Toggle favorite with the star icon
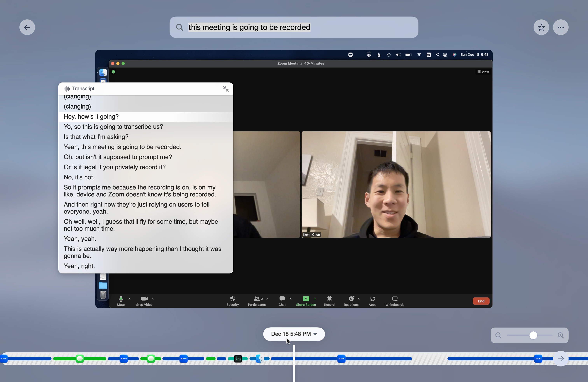The image size is (588, 382). coord(541,27)
